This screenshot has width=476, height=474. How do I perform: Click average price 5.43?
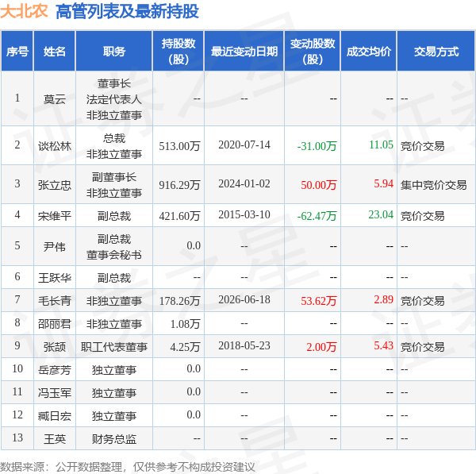(x=383, y=346)
